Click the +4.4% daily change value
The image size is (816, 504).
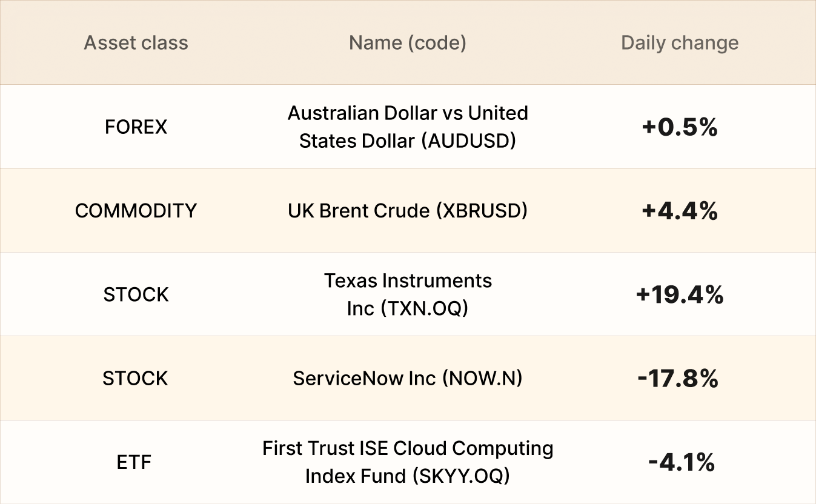680,211
